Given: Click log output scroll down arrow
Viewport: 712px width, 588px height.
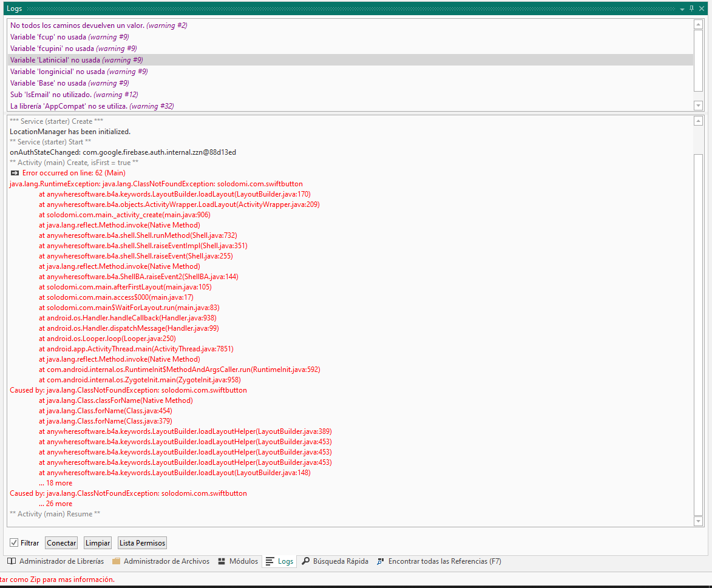Looking at the screenshot, I should click(x=699, y=521).
